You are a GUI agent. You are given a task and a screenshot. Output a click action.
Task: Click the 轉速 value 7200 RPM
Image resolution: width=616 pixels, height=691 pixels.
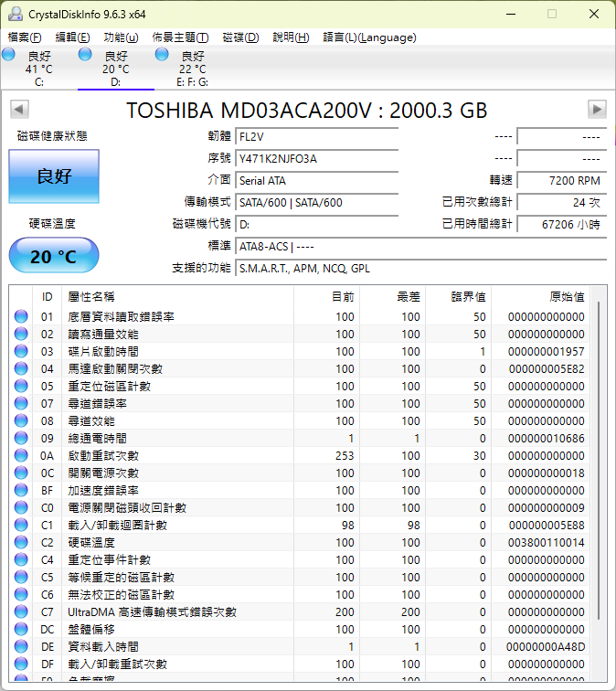(562, 181)
